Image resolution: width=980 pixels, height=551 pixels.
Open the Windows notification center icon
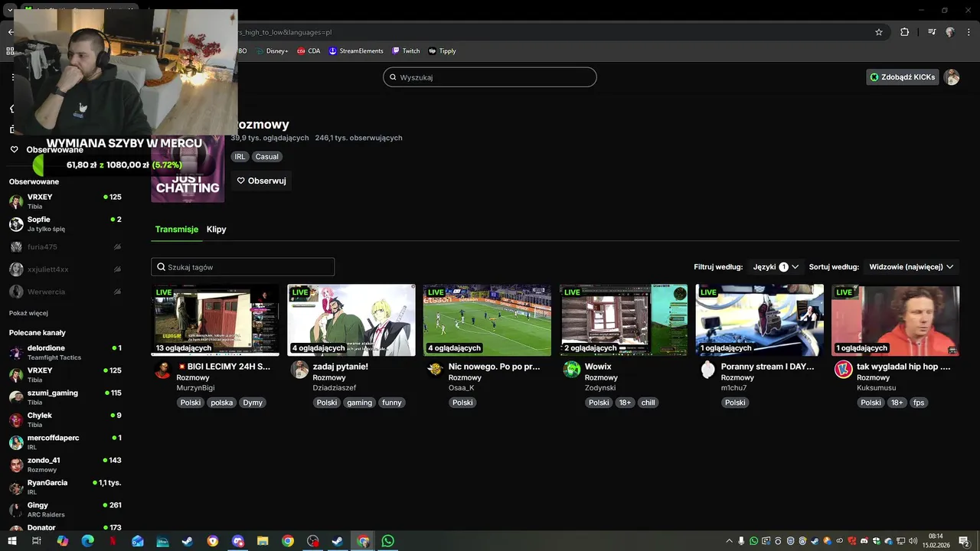964,541
